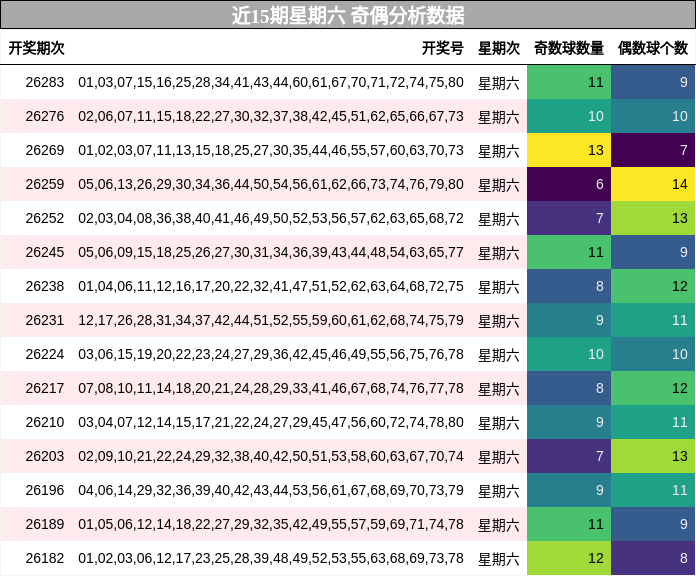Click the 星期六 cell in row 26182
This screenshot has width=696, height=576.
tap(498, 559)
